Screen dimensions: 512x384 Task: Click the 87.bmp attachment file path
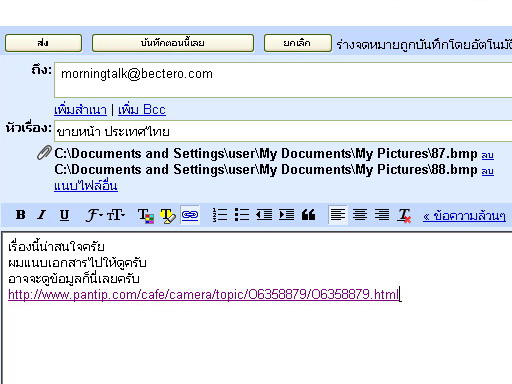(x=266, y=154)
